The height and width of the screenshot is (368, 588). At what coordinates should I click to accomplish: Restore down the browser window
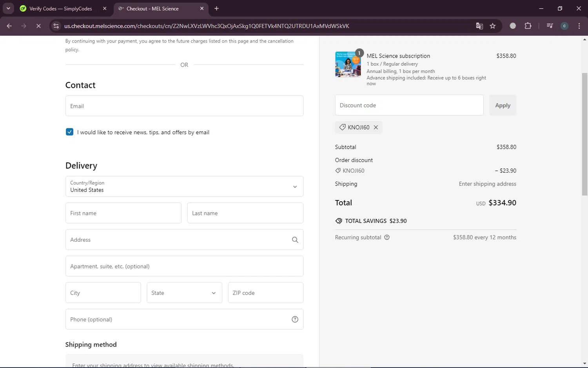(x=560, y=8)
